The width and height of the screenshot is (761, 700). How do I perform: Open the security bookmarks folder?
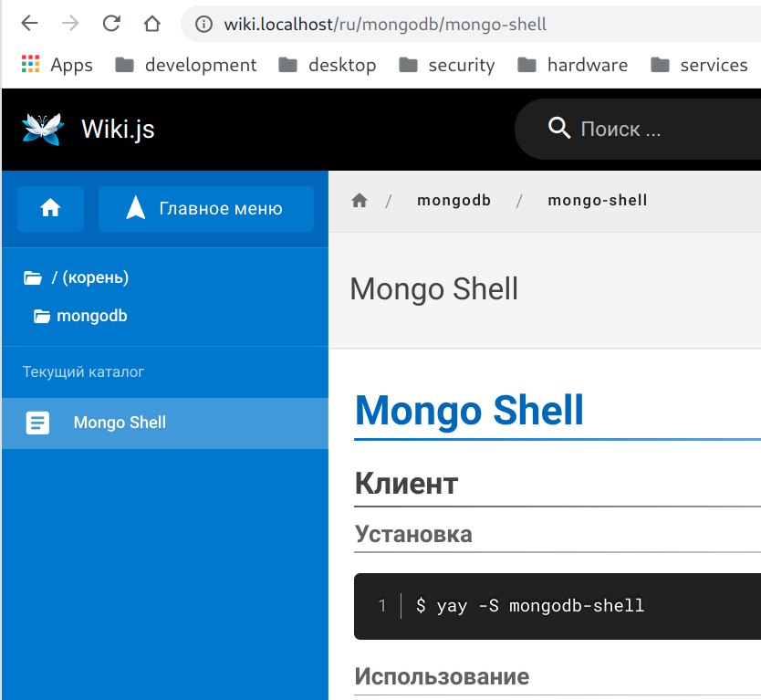(x=447, y=65)
